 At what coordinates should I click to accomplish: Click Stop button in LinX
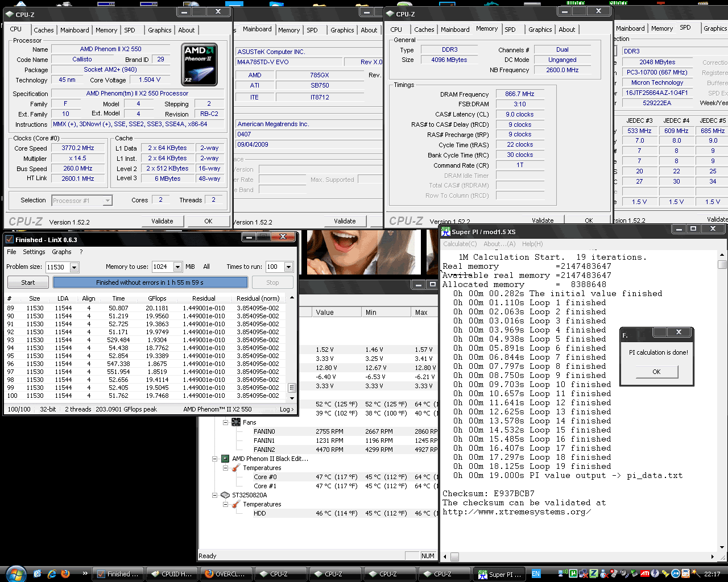[272, 282]
